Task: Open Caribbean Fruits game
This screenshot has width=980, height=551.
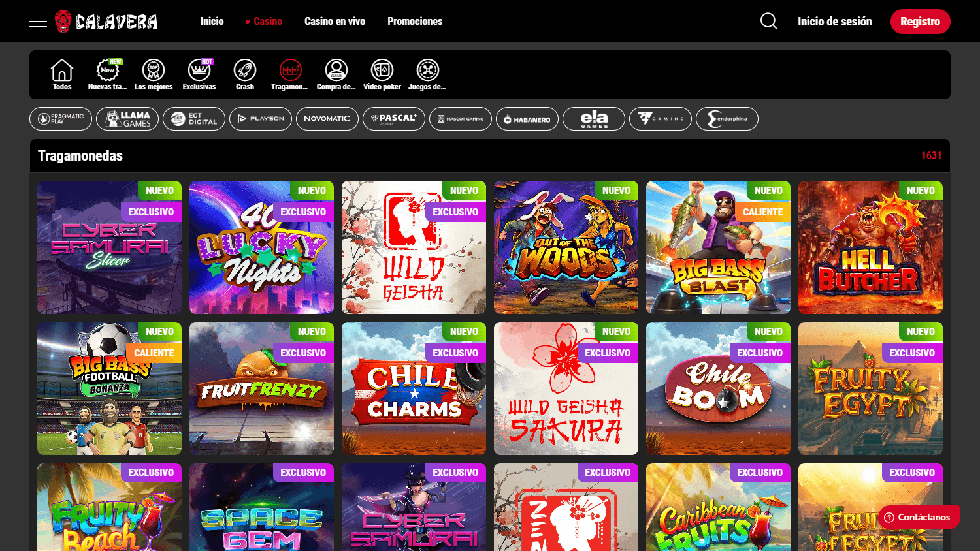Action: 718,507
